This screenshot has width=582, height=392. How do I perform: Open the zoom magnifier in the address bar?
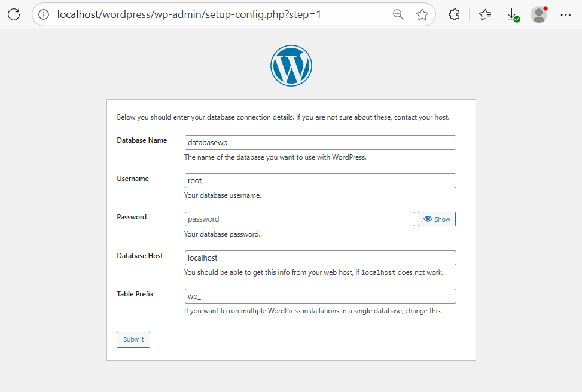(398, 14)
